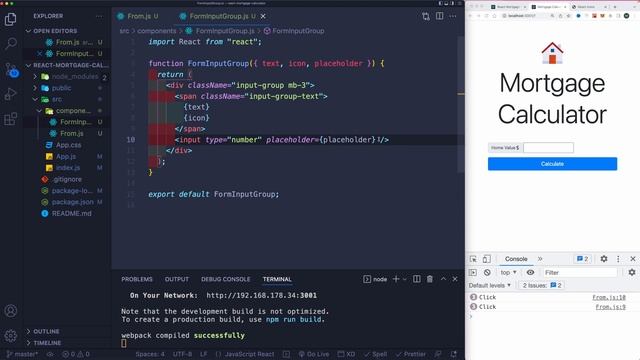The width and height of the screenshot is (640, 360).
Task: Switch to the Output panel tab
Action: 177,279
